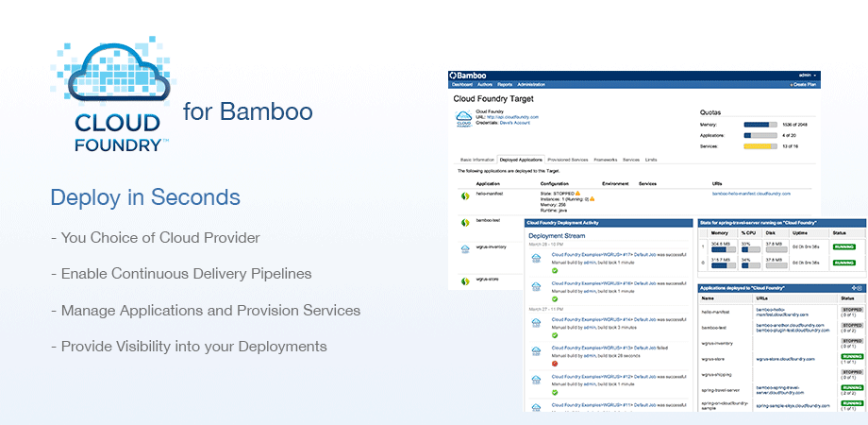Open the wgrus-store.cloudfoundry.com link
Screen dimensions: 868x425
click(784, 359)
